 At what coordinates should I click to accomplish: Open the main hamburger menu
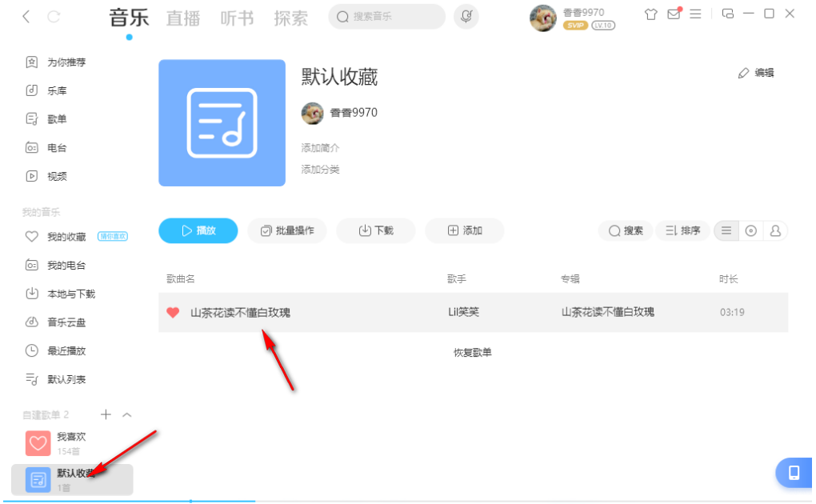coord(697,14)
